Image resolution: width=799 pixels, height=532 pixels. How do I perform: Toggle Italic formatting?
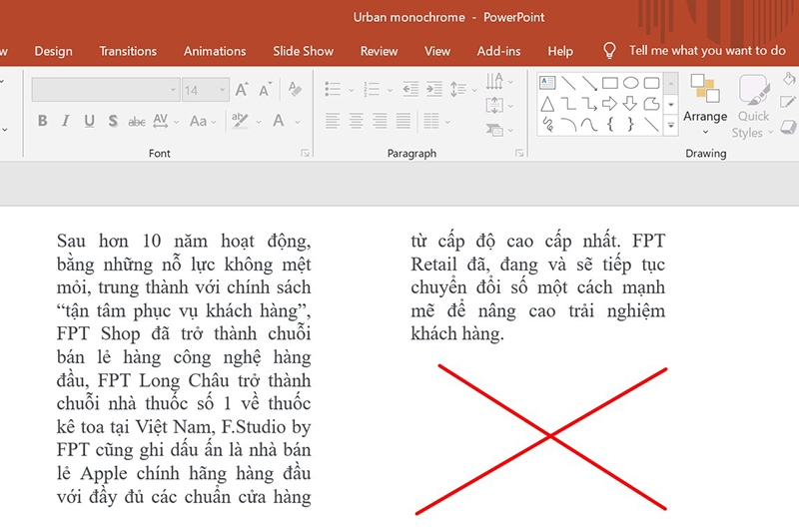[x=66, y=121]
